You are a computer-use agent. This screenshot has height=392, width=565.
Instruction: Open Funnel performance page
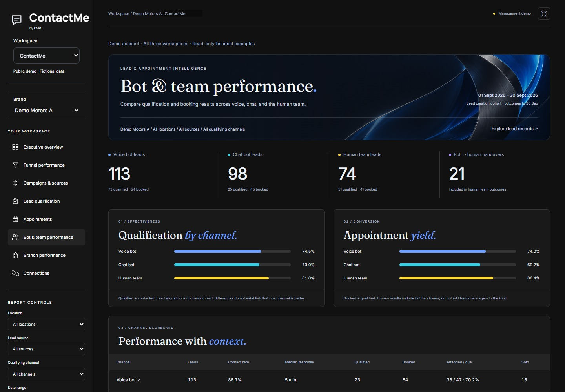(46, 165)
